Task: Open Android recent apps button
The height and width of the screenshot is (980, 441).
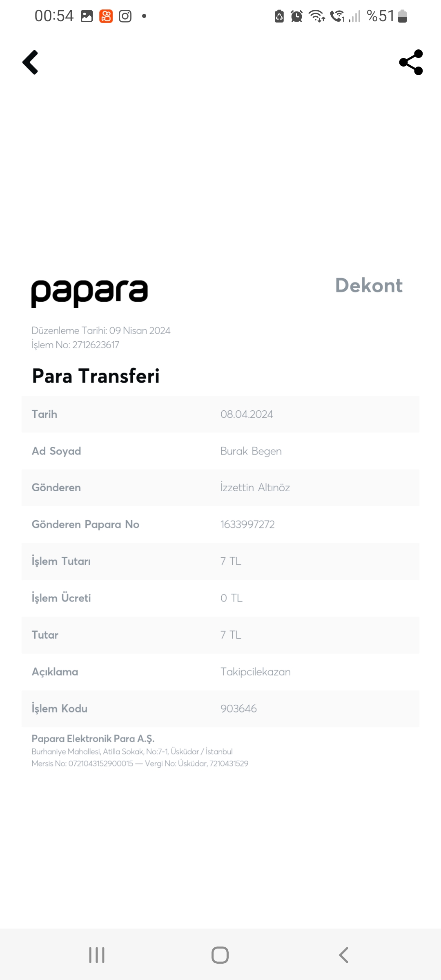Action: (x=97, y=955)
